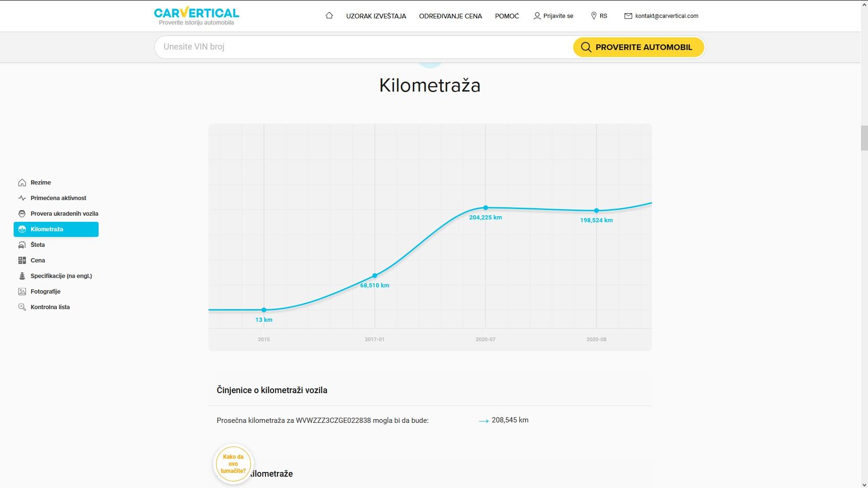Click the Specifikacije engine icon
The height and width of the screenshot is (488, 868).
[22, 276]
